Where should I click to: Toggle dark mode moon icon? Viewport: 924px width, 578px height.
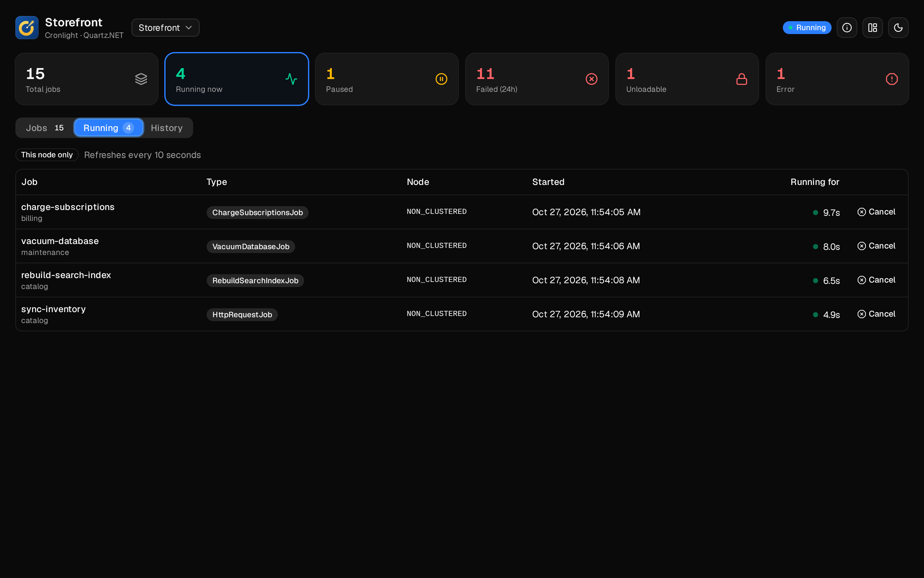pos(898,28)
